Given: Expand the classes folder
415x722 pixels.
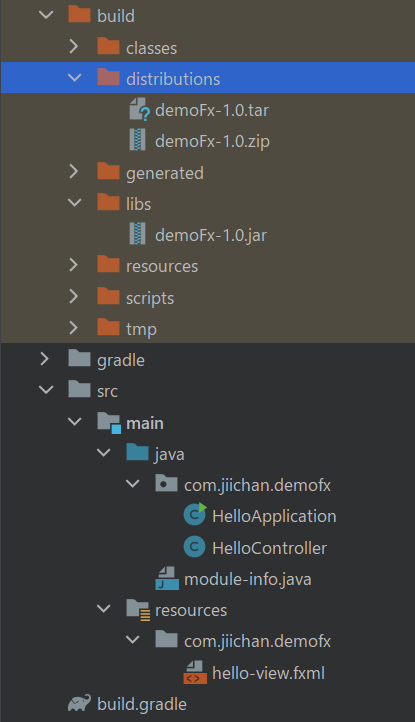Looking at the screenshot, I should 74,46.
